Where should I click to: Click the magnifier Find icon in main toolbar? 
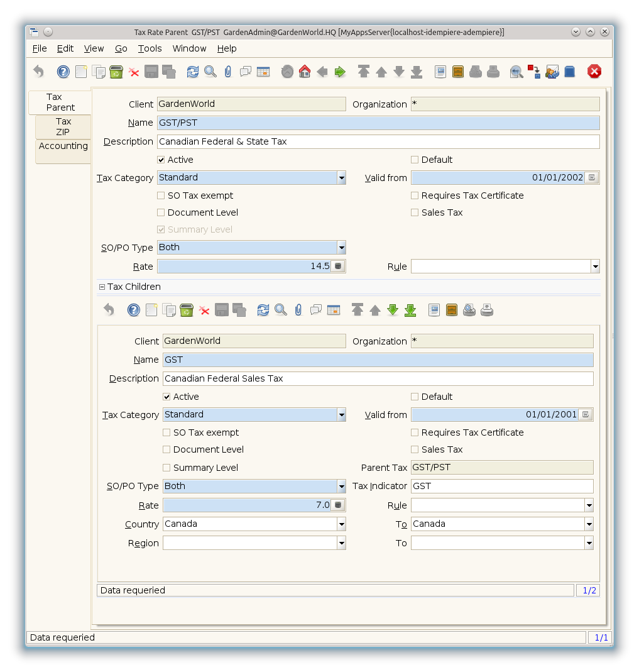point(210,72)
